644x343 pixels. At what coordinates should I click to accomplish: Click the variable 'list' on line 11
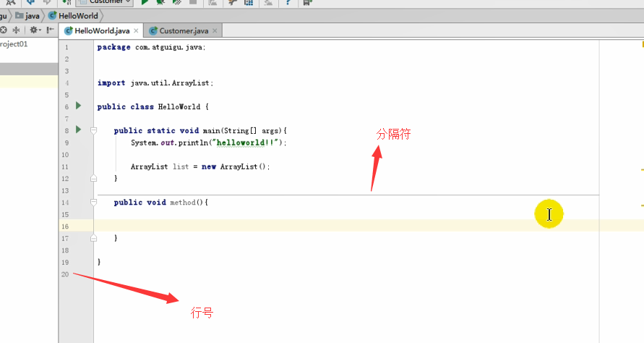180,166
